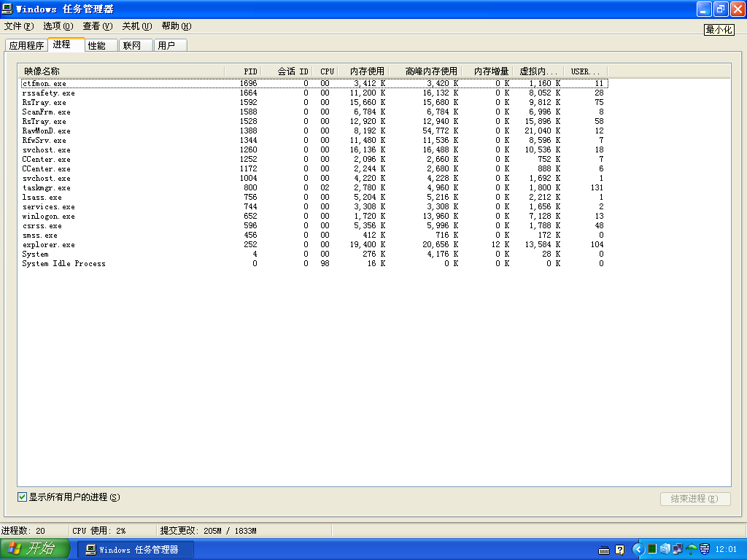Select the explorer.exe process row
Screen dimensions: 747x560
pyautogui.click(x=314, y=245)
